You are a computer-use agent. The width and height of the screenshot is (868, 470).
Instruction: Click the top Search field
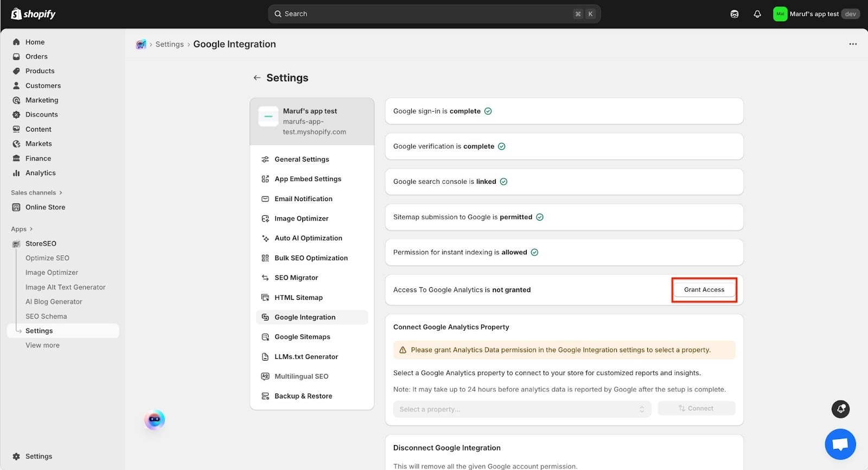(434, 14)
